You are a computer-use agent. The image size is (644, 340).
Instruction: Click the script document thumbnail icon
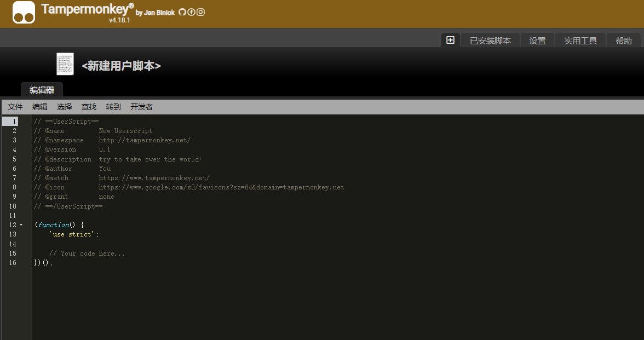point(65,64)
